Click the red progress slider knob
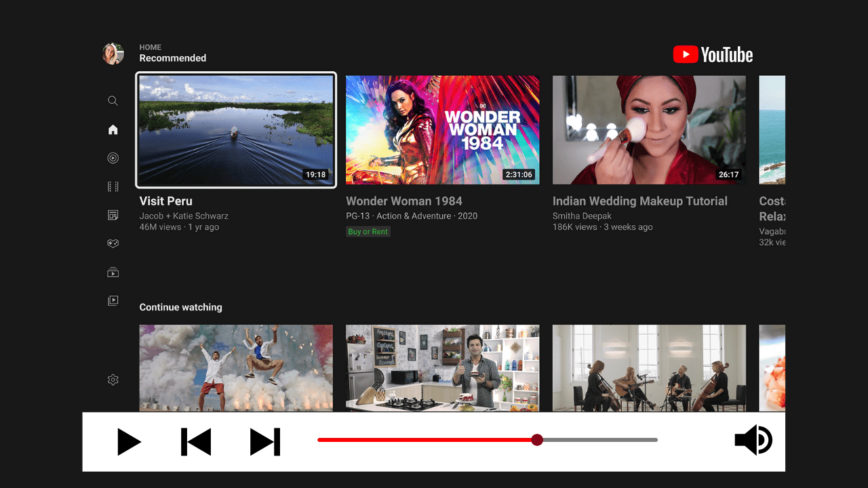 537,440
